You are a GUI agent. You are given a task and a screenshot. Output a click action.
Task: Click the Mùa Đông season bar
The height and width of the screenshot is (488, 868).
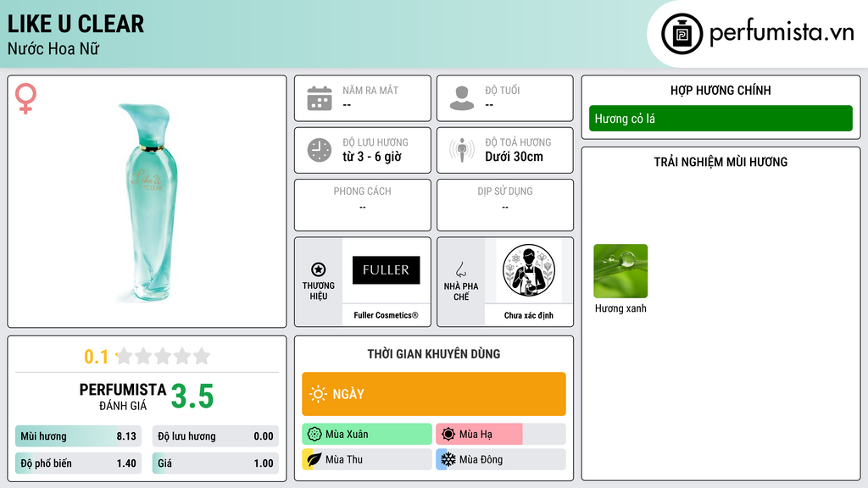[x=501, y=459]
